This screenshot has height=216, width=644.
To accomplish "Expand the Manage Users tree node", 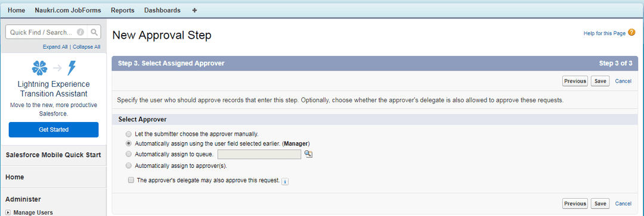I will click(x=8, y=212).
